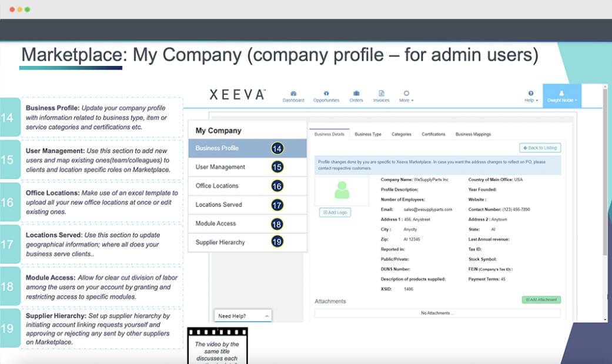Click Back to Listing button
This screenshot has width=612, height=364.
pyautogui.click(x=540, y=148)
